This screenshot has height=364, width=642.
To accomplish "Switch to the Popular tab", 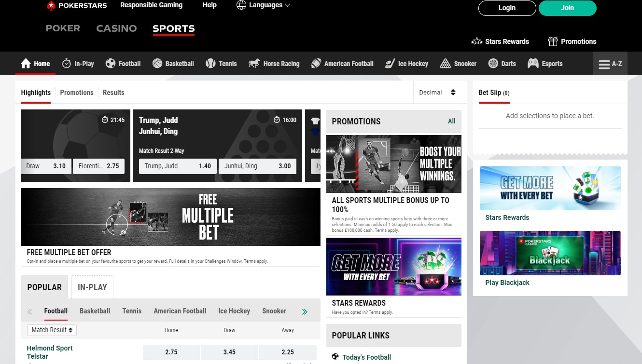I will (x=44, y=287).
